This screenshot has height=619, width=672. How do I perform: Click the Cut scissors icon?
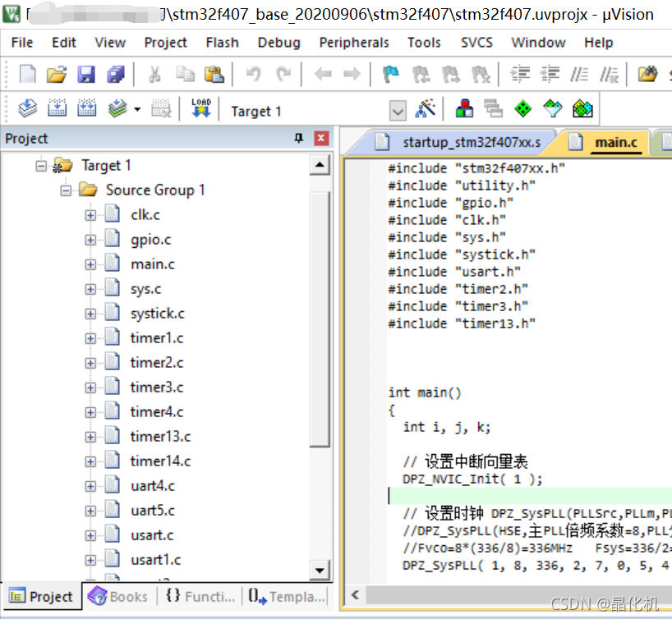pos(154,74)
